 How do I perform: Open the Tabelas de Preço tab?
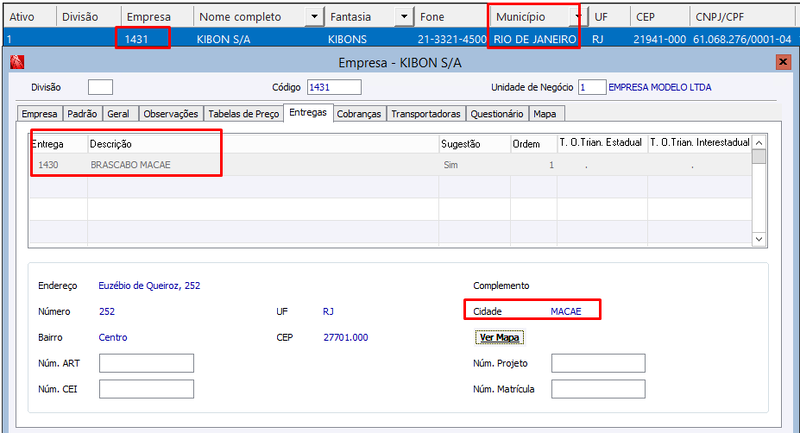point(243,114)
